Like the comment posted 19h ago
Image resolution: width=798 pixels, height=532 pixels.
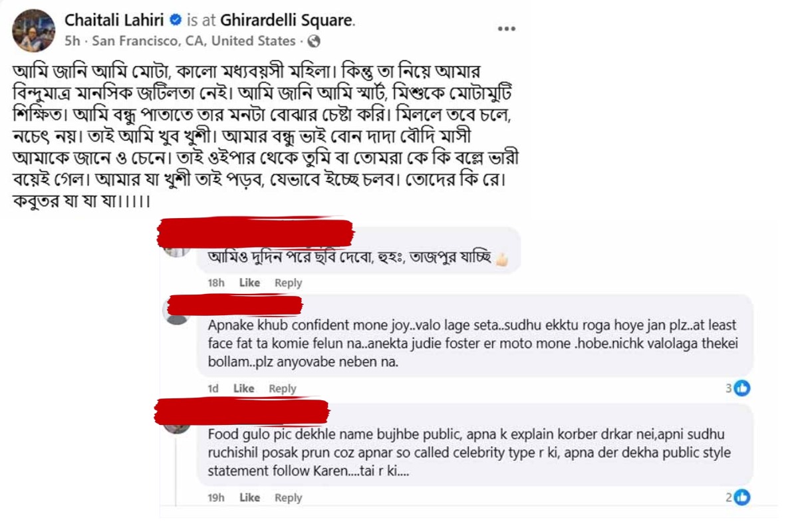249,497
